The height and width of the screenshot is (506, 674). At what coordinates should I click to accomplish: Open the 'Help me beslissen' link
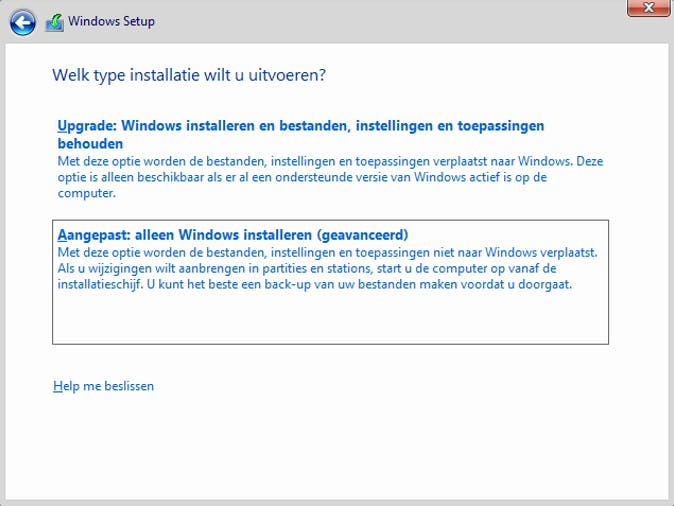coord(103,386)
